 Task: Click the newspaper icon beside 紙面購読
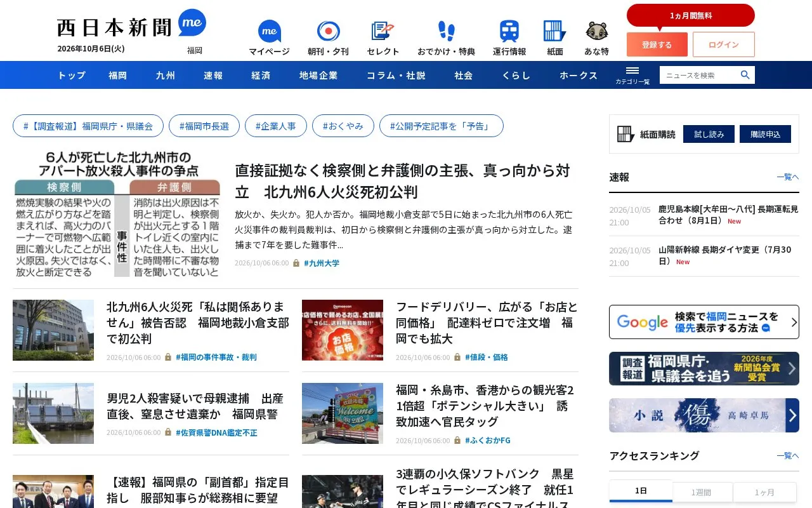[625, 134]
